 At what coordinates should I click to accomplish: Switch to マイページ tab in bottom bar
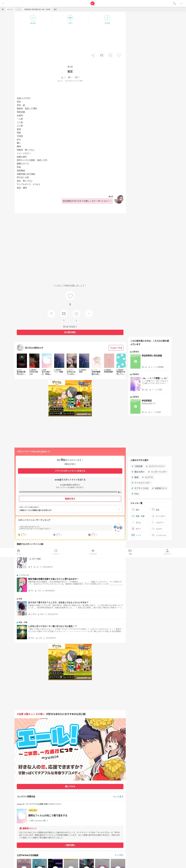(167, 552)
